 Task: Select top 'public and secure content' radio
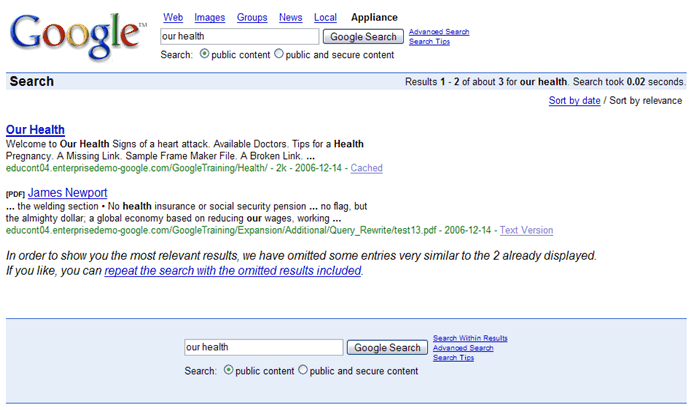279,54
